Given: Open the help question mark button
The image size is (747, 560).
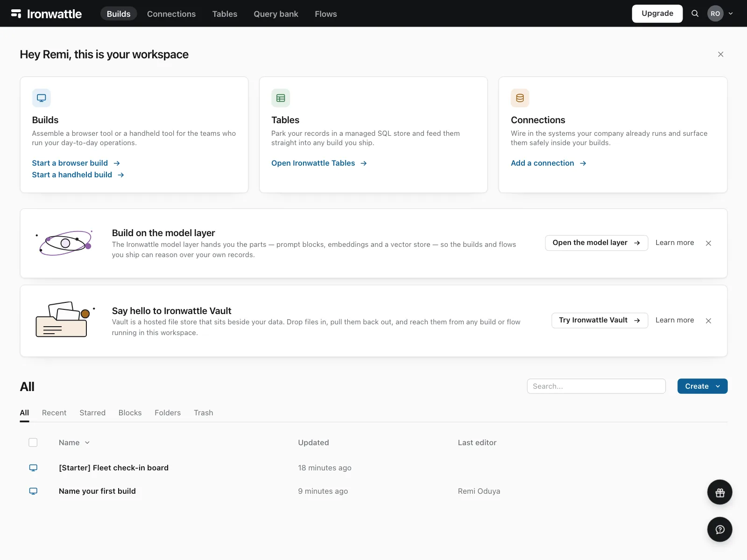Looking at the screenshot, I should [x=719, y=530].
